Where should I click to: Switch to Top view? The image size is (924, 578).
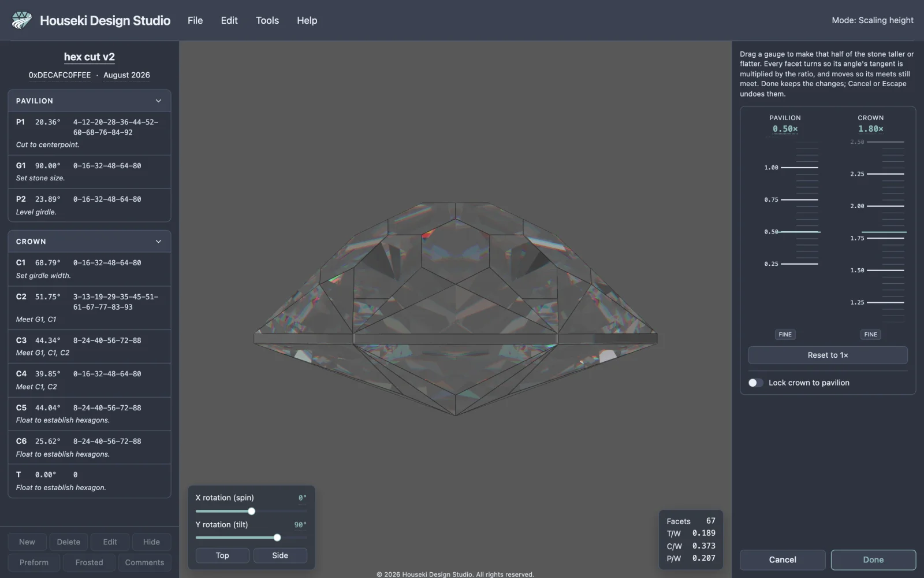[x=222, y=555]
